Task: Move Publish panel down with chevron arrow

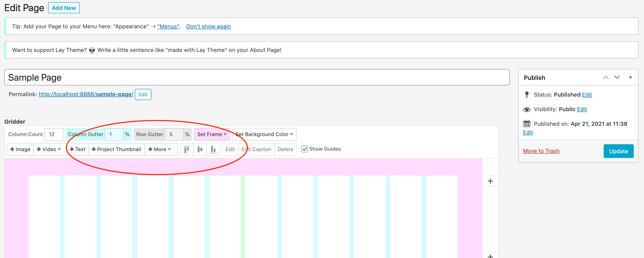Action: tap(617, 77)
